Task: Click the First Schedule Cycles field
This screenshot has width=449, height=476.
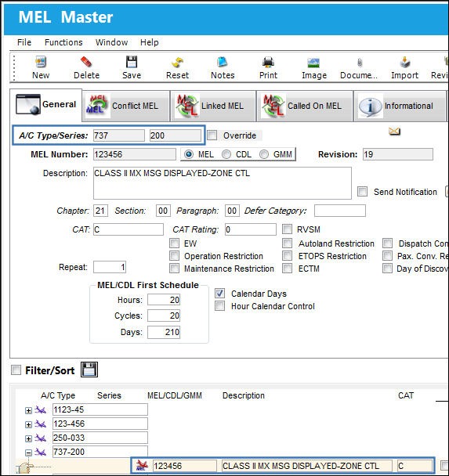Action: [x=164, y=316]
